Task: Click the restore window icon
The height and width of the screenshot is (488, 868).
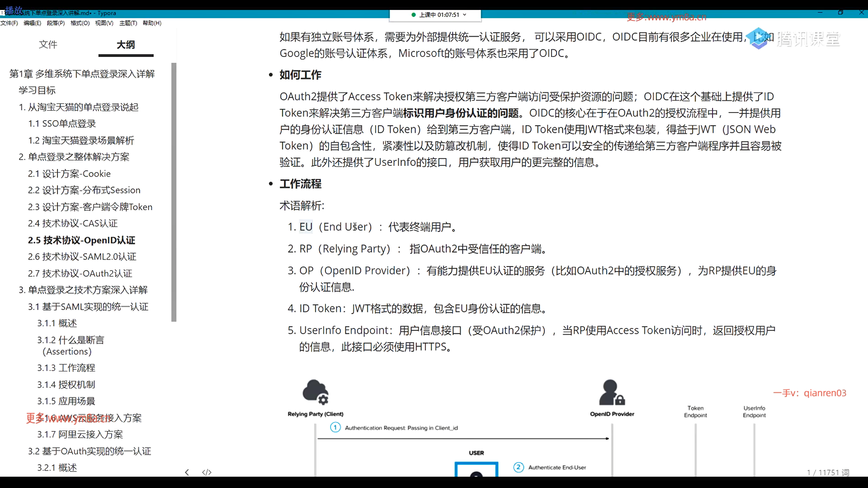Action: [x=840, y=13]
